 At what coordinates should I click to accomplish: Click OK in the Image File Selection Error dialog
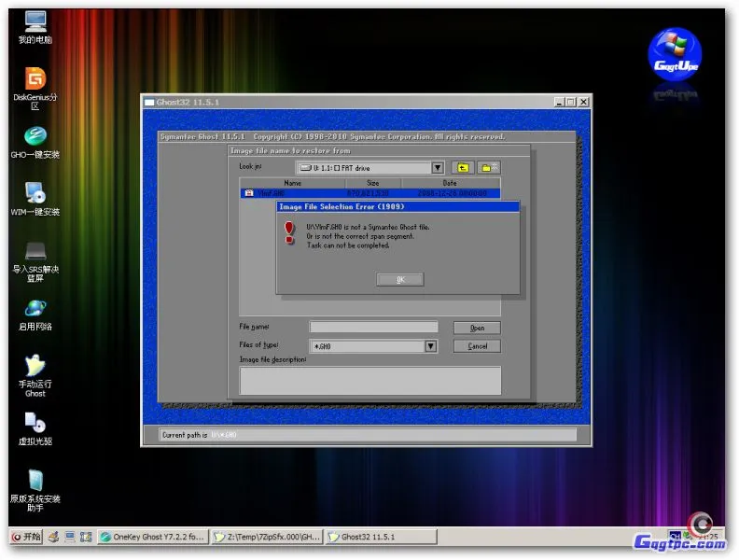(400, 279)
